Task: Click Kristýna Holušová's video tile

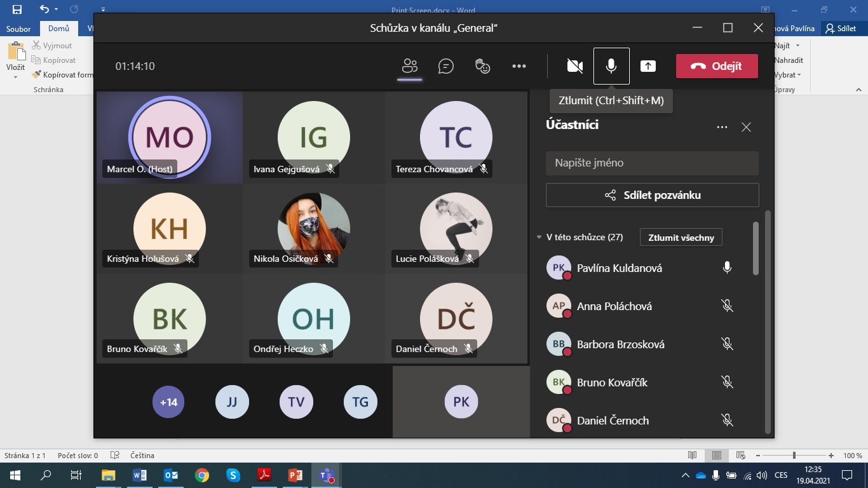Action: tap(170, 229)
